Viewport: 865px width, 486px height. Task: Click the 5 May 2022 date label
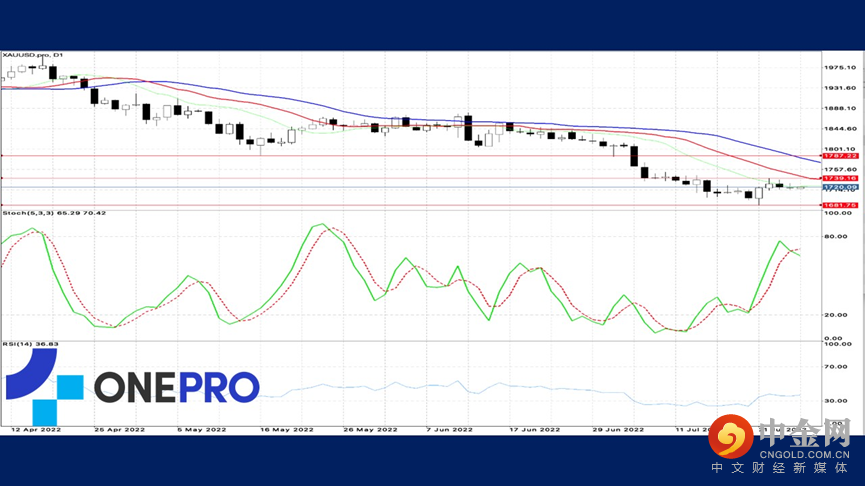202,430
